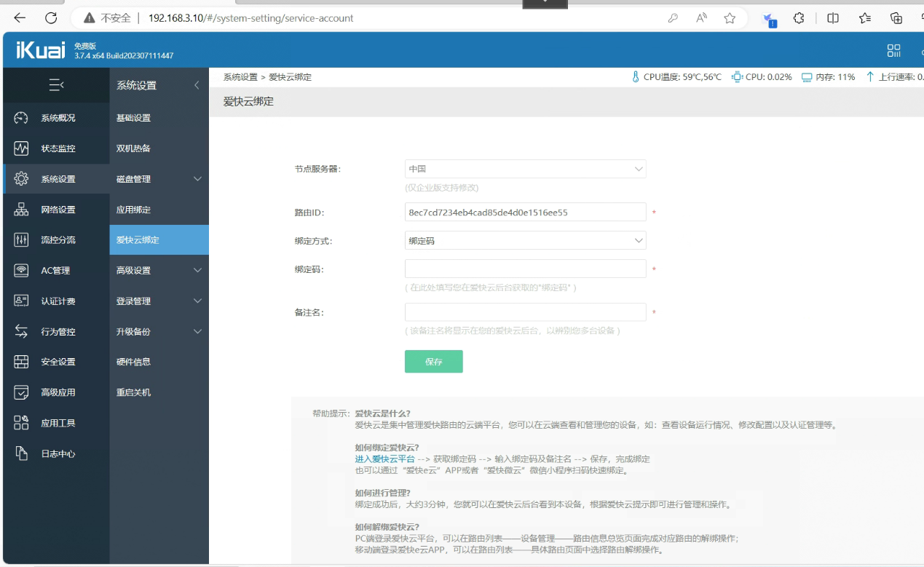Click the green 保存 button
Viewport: 924px width, 567px height.
coord(434,362)
